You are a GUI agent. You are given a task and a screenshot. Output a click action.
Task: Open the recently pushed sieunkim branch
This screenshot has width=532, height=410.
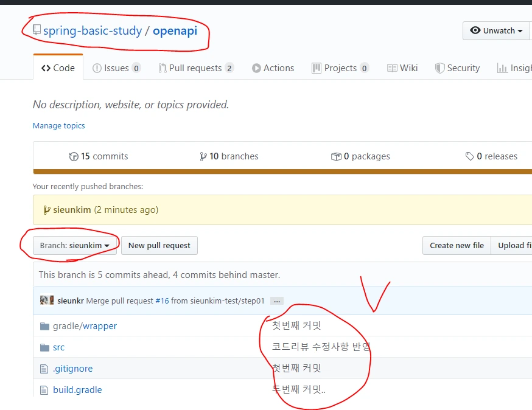click(72, 210)
